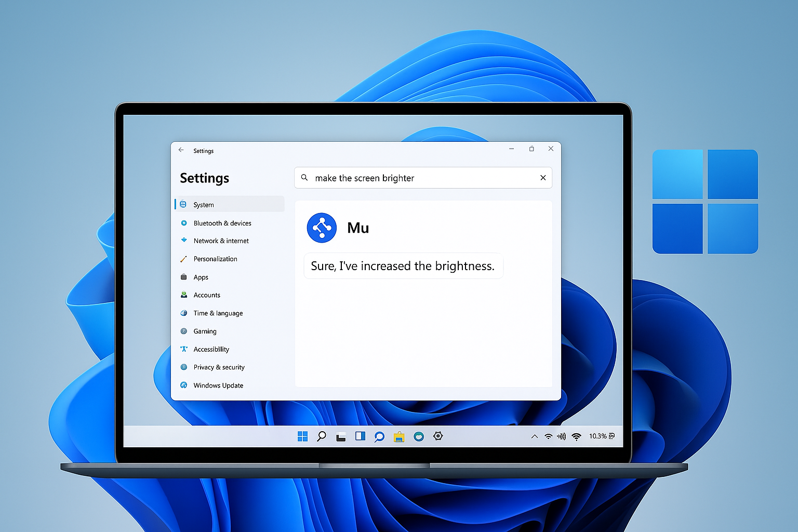
Task: Click the Privacy & security shield icon
Action: pyautogui.click(x=183, y=367)
